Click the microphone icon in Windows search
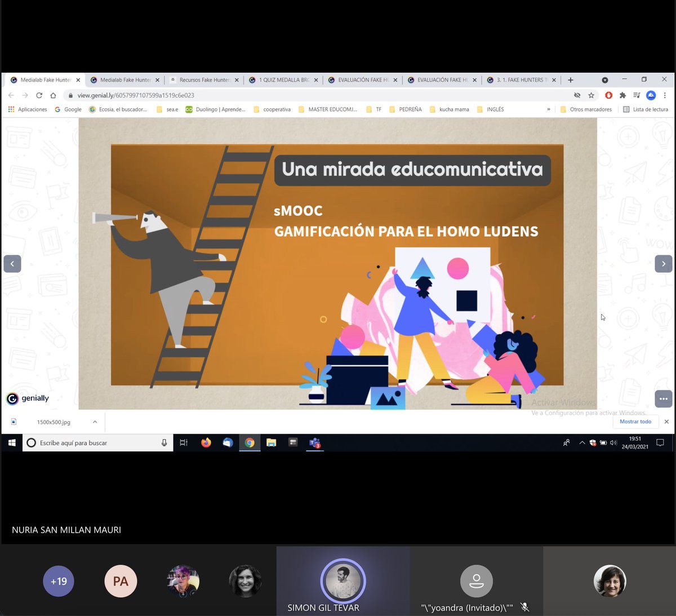The width and height of the screenshot is (676, 616). pos(164,443)
